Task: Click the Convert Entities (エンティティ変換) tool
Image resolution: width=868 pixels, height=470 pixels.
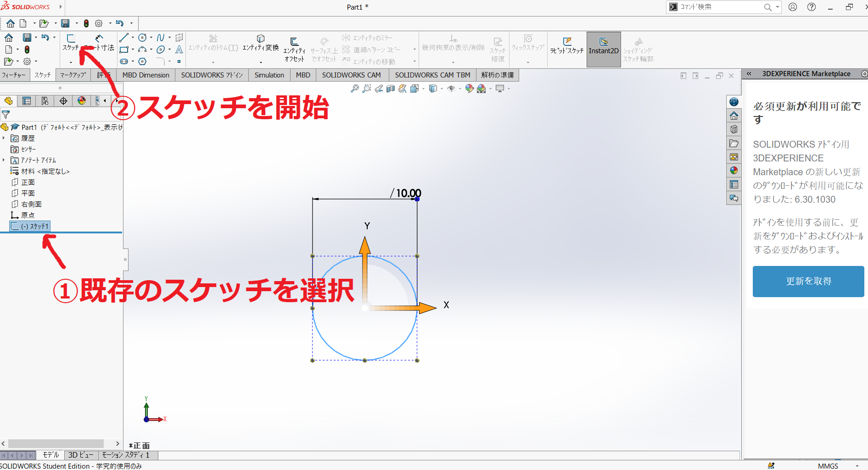Action: 260,43
